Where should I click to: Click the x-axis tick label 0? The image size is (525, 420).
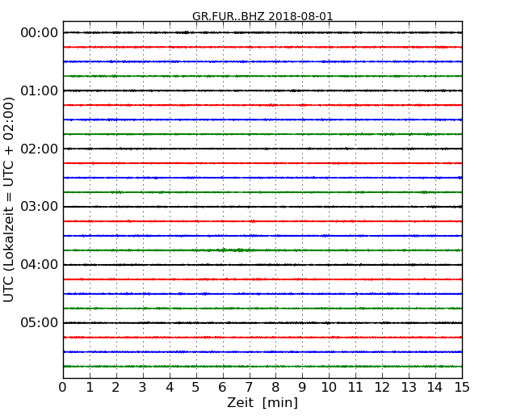click(63, 387)
